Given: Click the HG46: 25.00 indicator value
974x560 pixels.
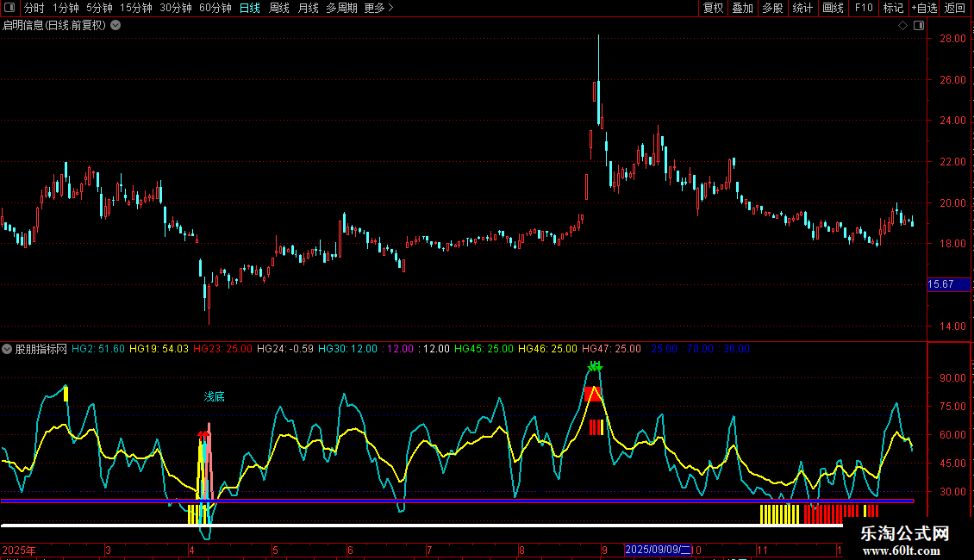Looking at the screenshot, I should click(547, 349).
